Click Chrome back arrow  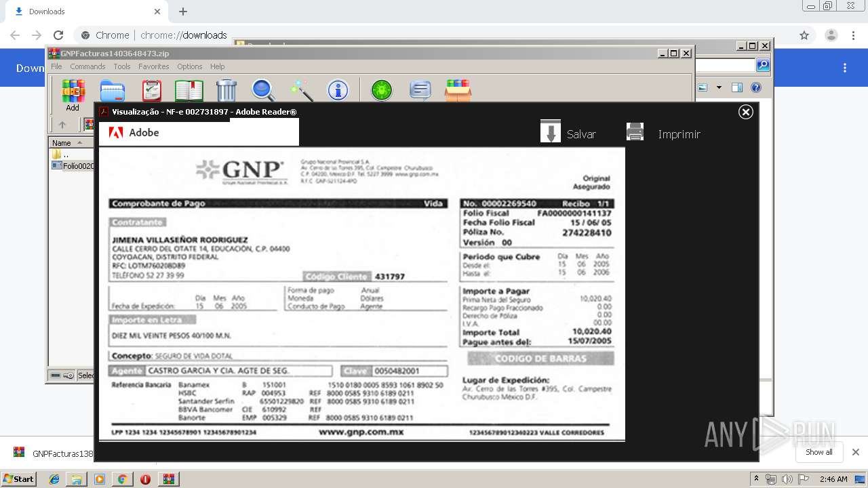pos(15,35)
